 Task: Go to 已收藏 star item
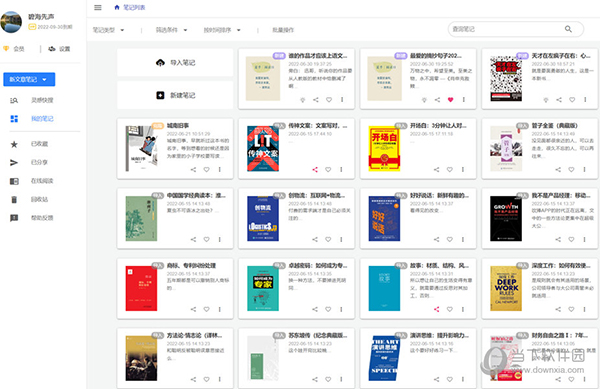29,144
